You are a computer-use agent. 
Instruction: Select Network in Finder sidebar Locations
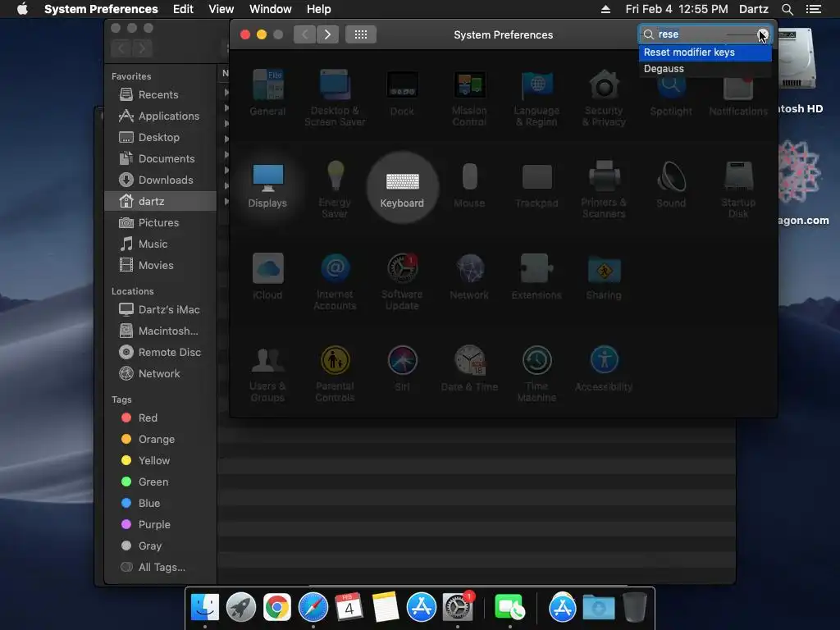click(161, 374)
